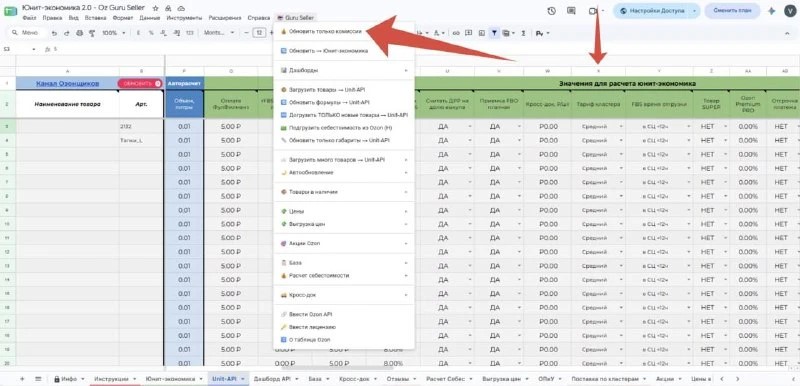Image resolution: width=800 pixels, height=386 pixels.
Task: Click the Gemini sparkle icon
Action: click(x=771, y=11)
